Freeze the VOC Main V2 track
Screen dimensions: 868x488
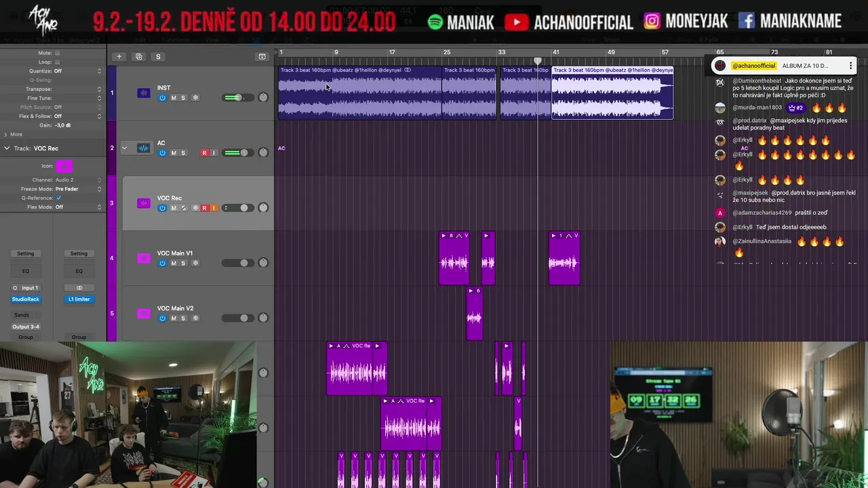pyautogui.click(x=195, y=318)
